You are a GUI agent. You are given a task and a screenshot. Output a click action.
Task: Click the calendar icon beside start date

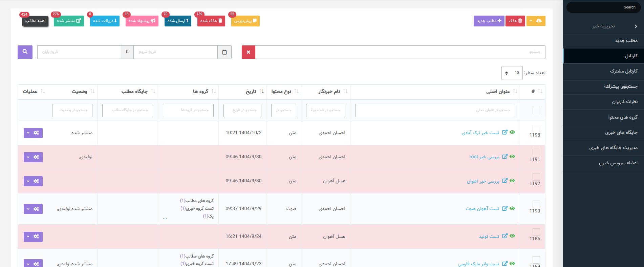[x=224, y=52]
